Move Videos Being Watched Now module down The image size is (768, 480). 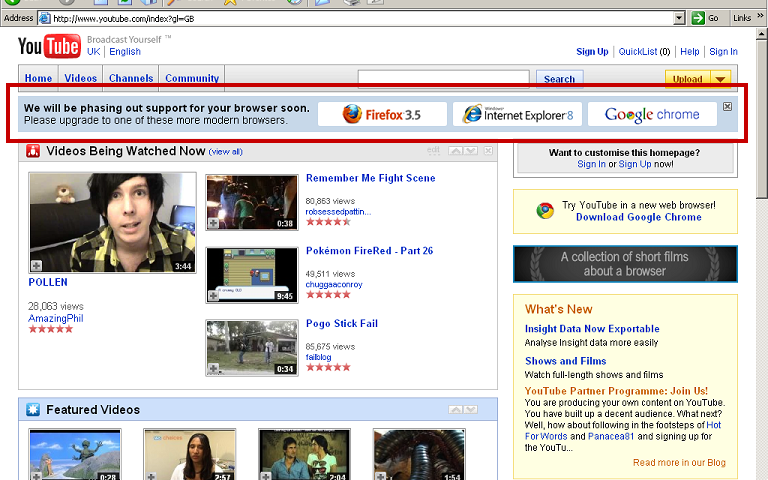click(471, 151)
